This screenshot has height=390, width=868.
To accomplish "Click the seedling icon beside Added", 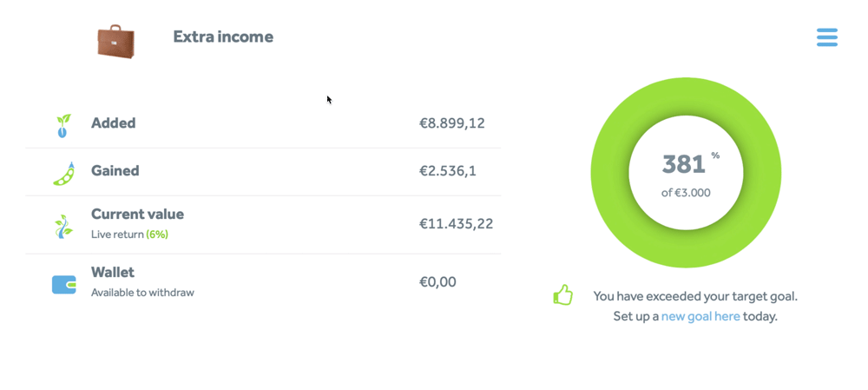I will click(63, 126).
